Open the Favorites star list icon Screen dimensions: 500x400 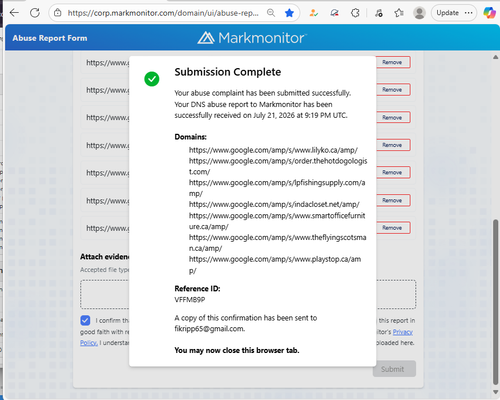click(x=399, y=13)
